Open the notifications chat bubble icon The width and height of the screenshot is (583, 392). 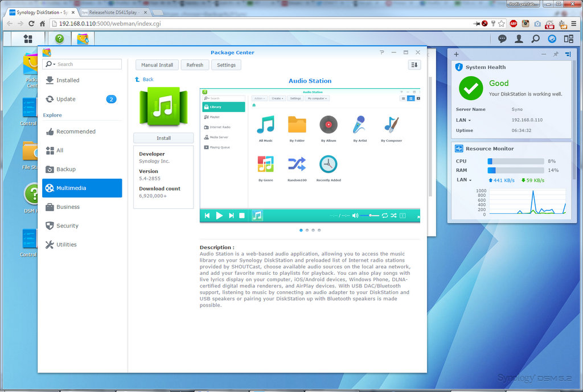pyautogui.click(x=502, y=39)
